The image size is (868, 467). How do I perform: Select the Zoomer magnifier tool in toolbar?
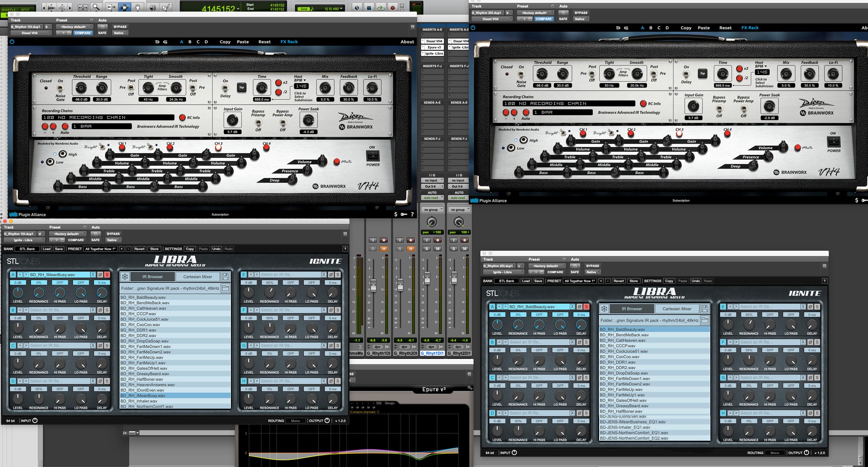[x=96, y=7]
